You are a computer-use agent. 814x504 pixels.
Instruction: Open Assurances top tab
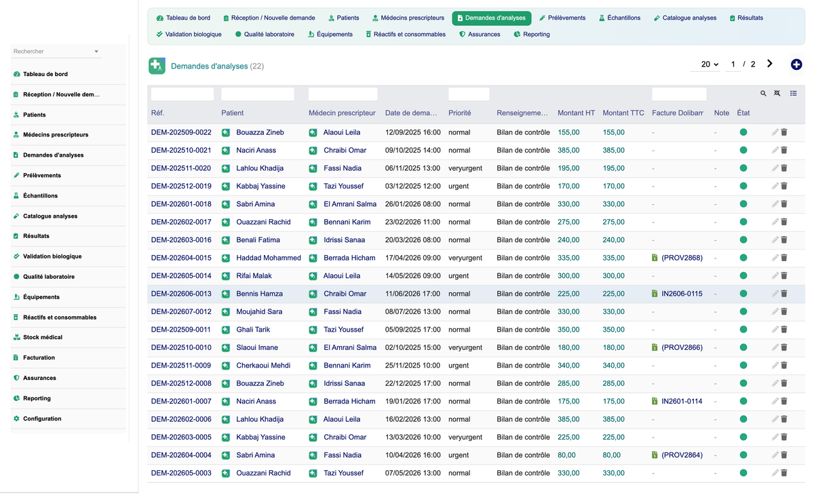(x=480, y=34)
